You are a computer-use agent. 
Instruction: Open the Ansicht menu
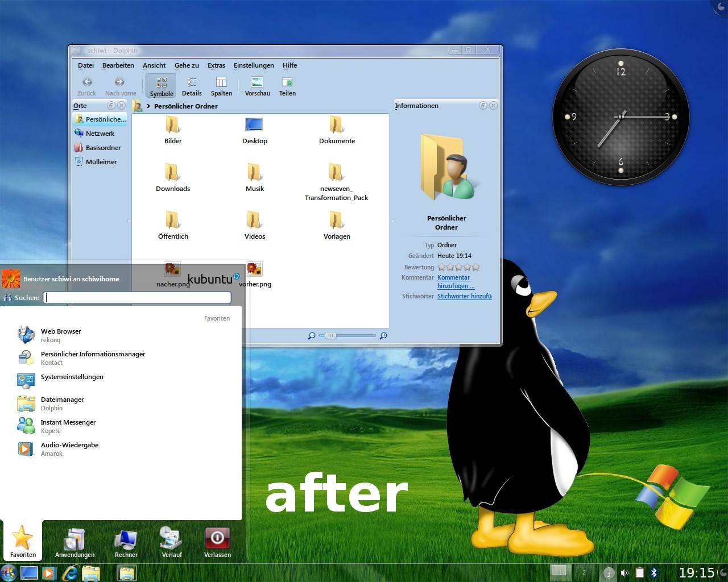click(154, 65)
